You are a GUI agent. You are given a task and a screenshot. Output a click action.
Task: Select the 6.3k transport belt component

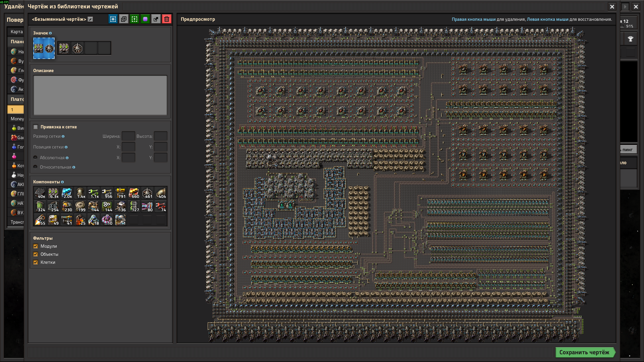pos(53,193)
